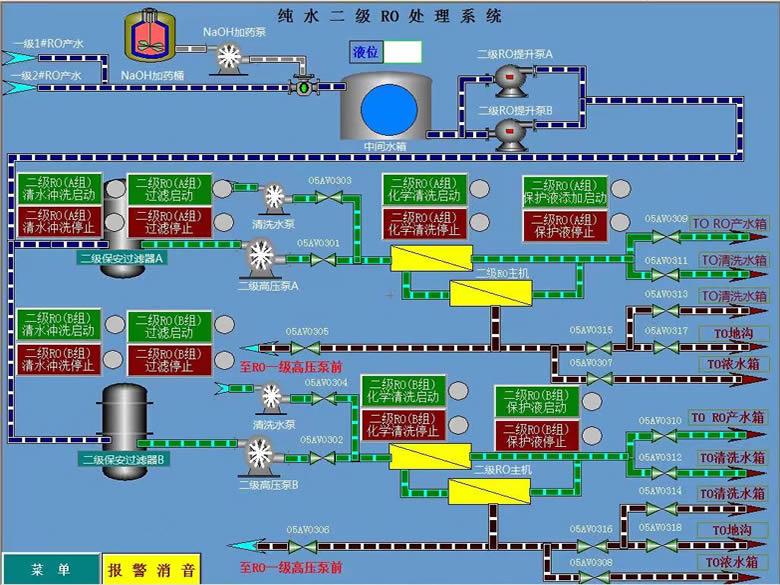Click valve 05AV0315 icon
Screen dimensions: 780x585
click(598, 347)
